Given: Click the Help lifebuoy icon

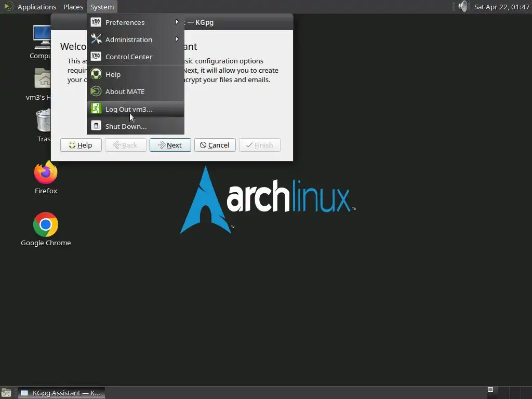Looking at the screenshot, I should pos(96,74).
